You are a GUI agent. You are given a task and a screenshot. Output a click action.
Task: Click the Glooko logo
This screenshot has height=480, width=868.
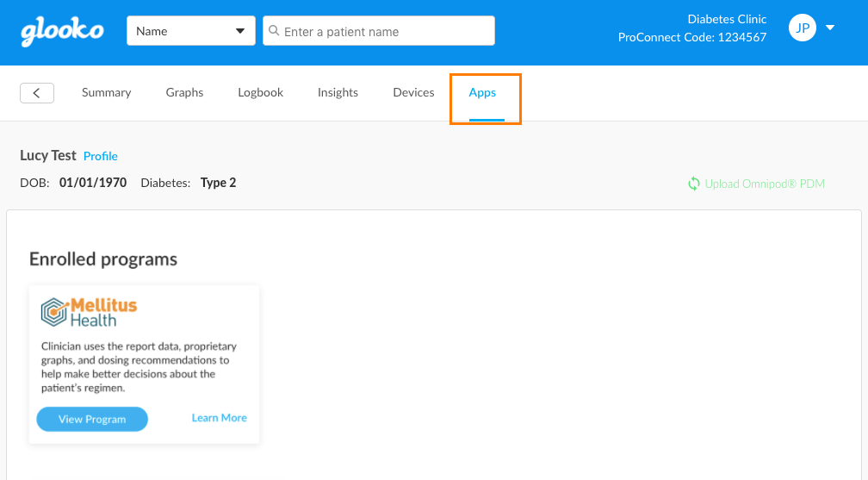pyautogui.click(x=62, y=32)
